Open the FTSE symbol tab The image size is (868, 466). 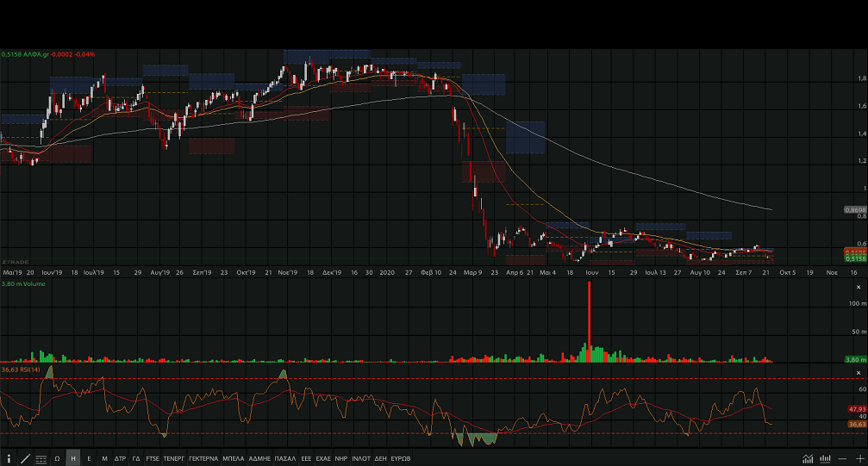[x=153, y=458]
